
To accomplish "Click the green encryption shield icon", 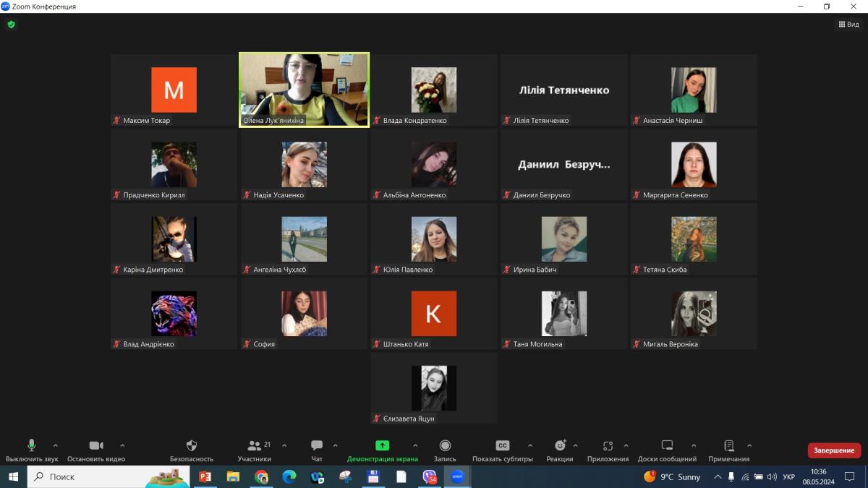I will [11, 25].
